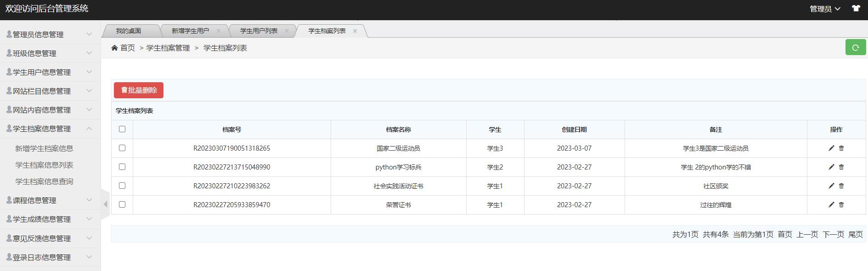Click the t-shirt skin icon in header
Viewport: 868px width, 271px height.
856,8
